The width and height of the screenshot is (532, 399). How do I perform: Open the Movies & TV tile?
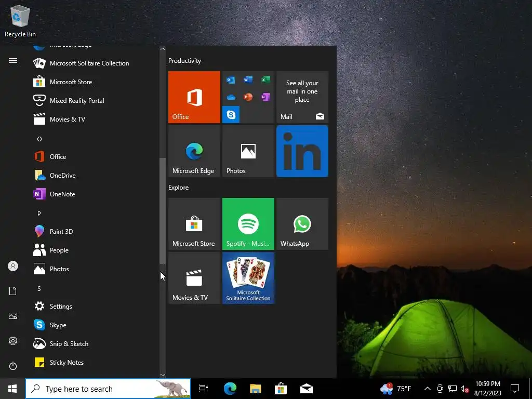coord(194,278)
